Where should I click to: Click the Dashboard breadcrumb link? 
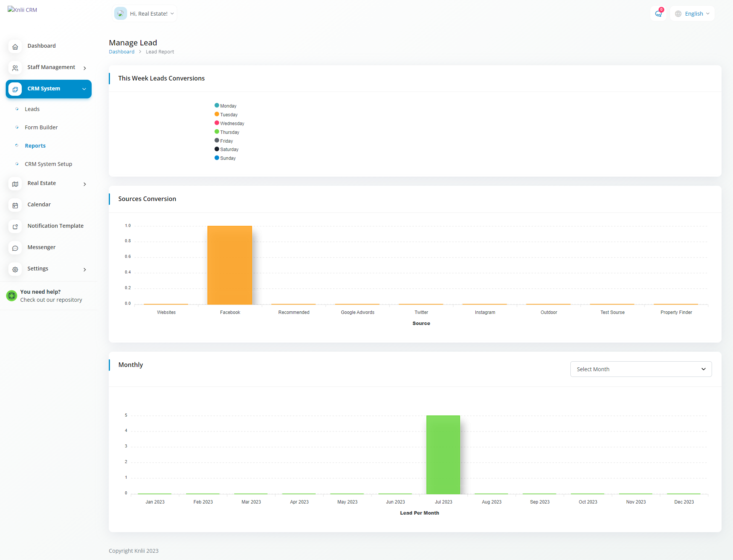(121, 51)
